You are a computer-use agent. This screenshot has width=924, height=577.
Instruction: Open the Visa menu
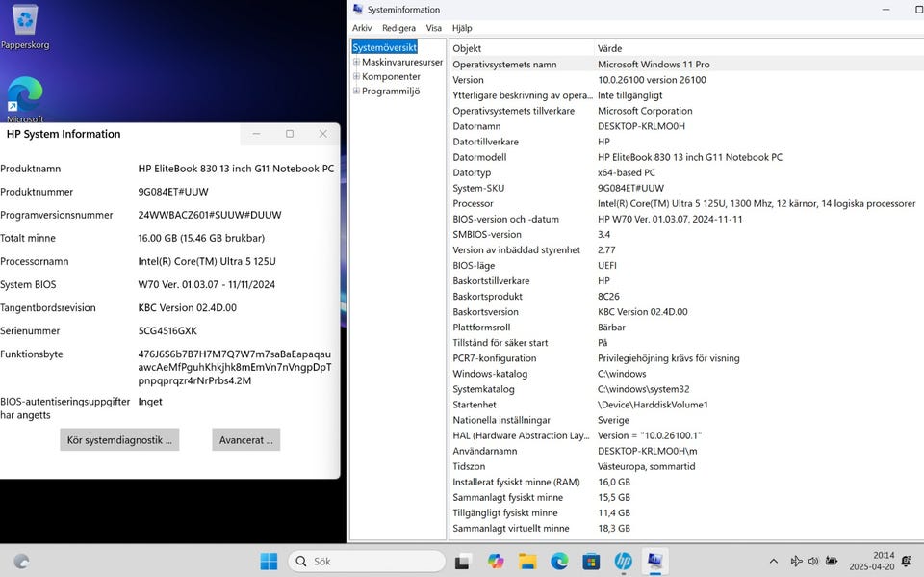point(434,28)
